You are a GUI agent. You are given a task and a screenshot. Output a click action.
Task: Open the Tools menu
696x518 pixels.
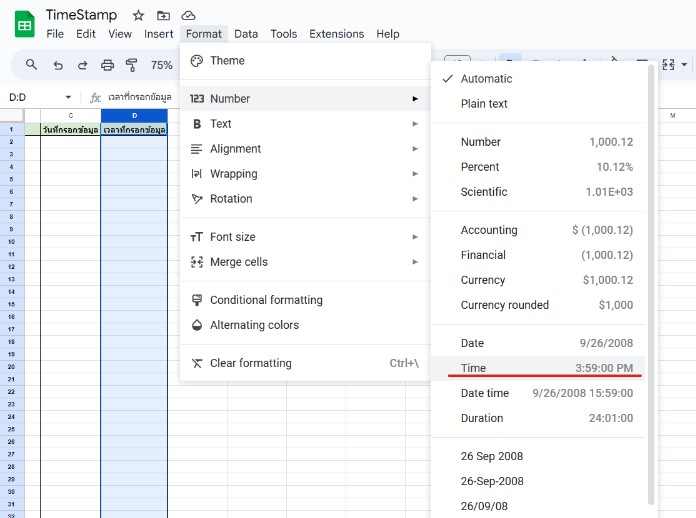pyautogui.click(x=284, y=34)
